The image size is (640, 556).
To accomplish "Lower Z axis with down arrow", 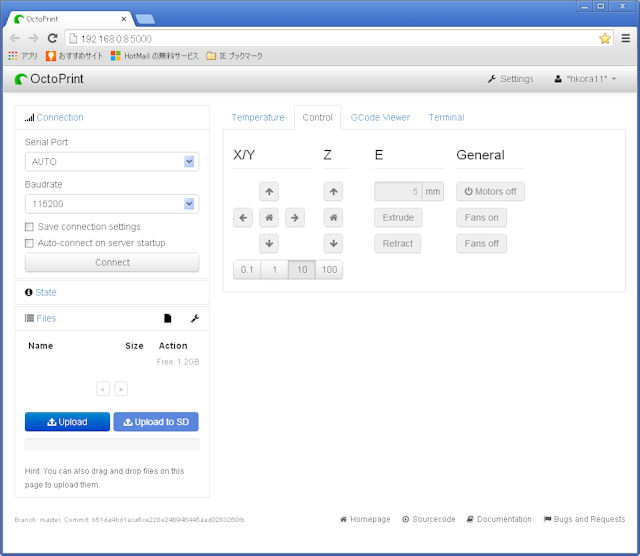I will tap(333, 244).
